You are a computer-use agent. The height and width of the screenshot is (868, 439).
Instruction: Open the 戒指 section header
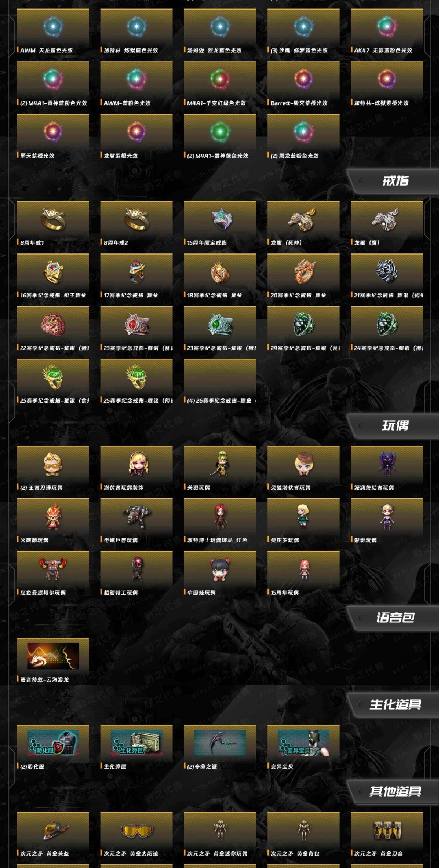393,181
